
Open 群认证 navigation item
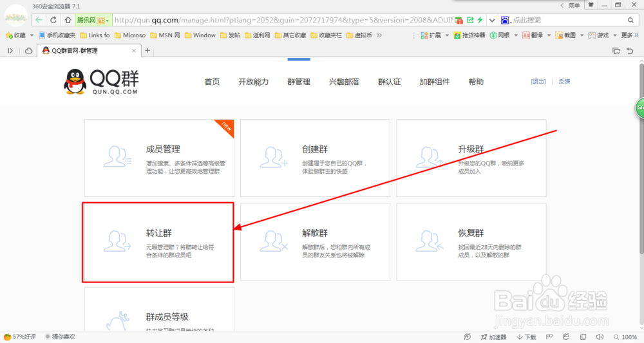click(389, 82)
